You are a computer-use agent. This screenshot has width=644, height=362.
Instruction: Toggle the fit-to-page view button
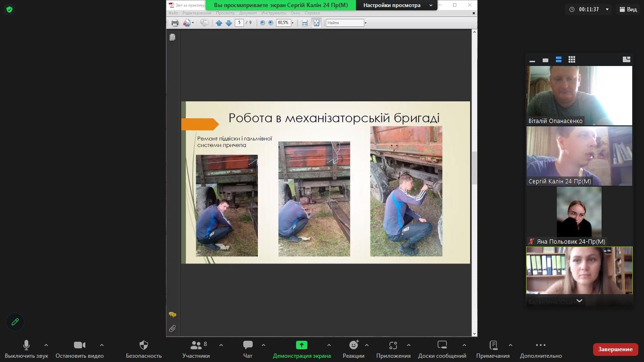coord(316,23)
